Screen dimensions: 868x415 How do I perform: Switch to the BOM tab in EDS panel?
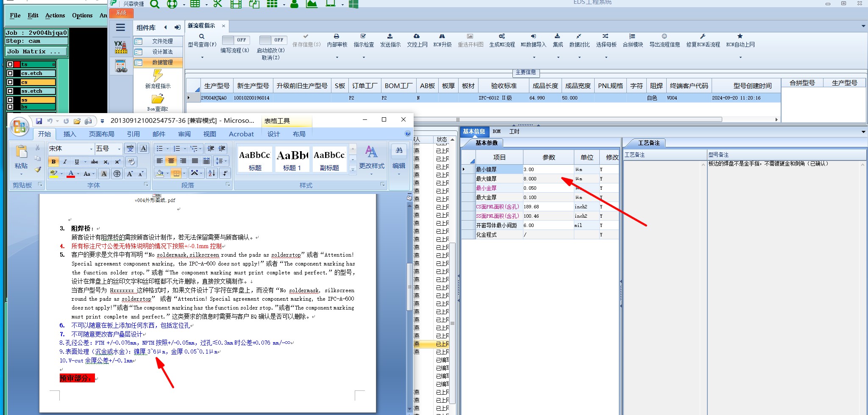pyautogui.click(x=497, y=132)
